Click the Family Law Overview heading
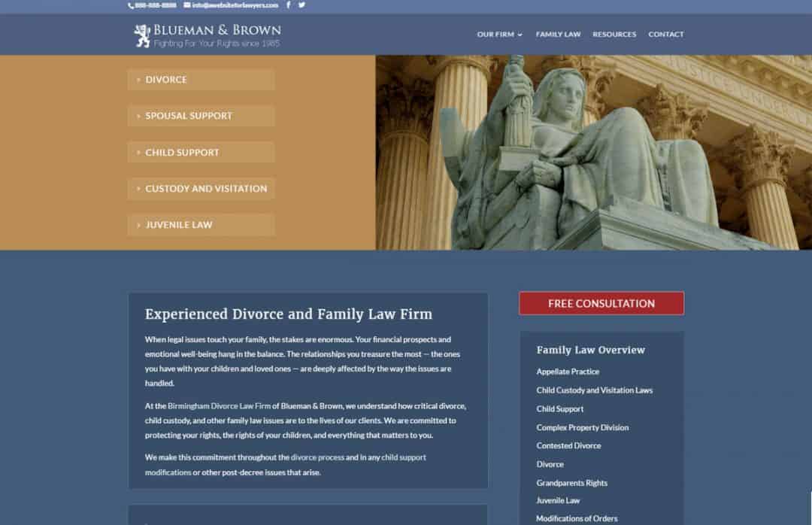The width and height of the screenshot is (812, 525). tap(590, 350)
